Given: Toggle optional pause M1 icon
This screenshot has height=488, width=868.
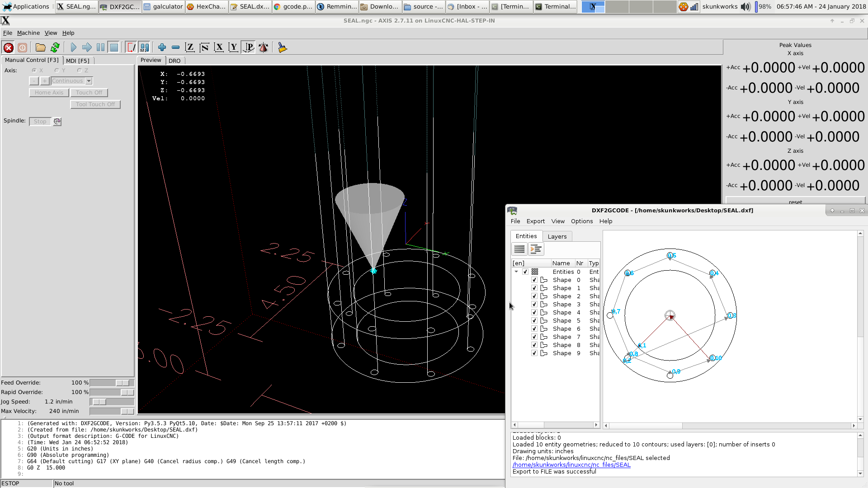Looking at the screenshot, I should pyautogui.click(x=145, y=47).
